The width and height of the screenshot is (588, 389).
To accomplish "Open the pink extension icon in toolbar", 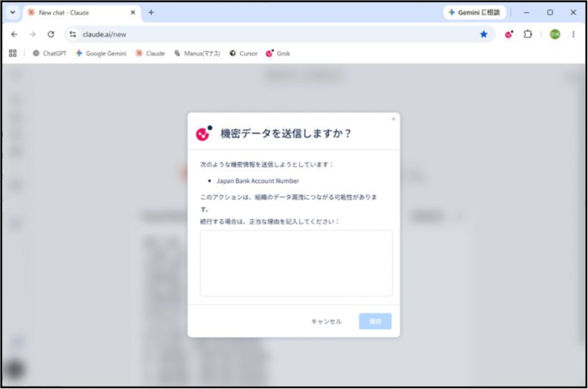I will [509, 34].
